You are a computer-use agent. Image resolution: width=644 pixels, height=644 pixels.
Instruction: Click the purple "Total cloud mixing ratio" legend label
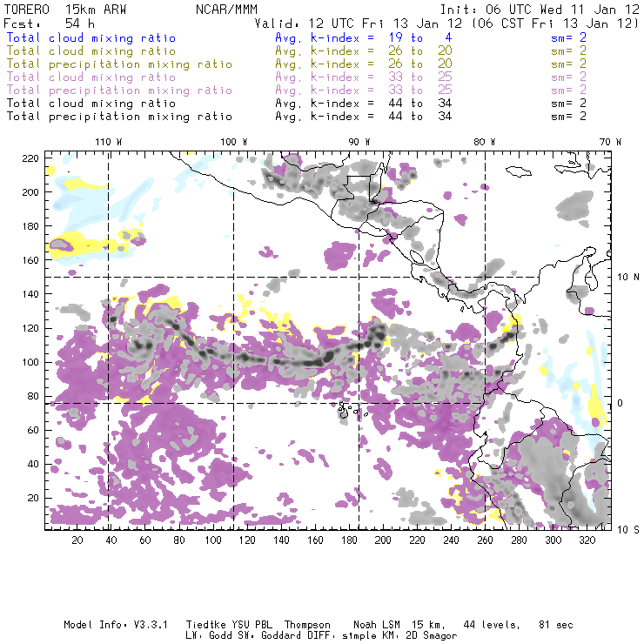[x=91, y=77]
